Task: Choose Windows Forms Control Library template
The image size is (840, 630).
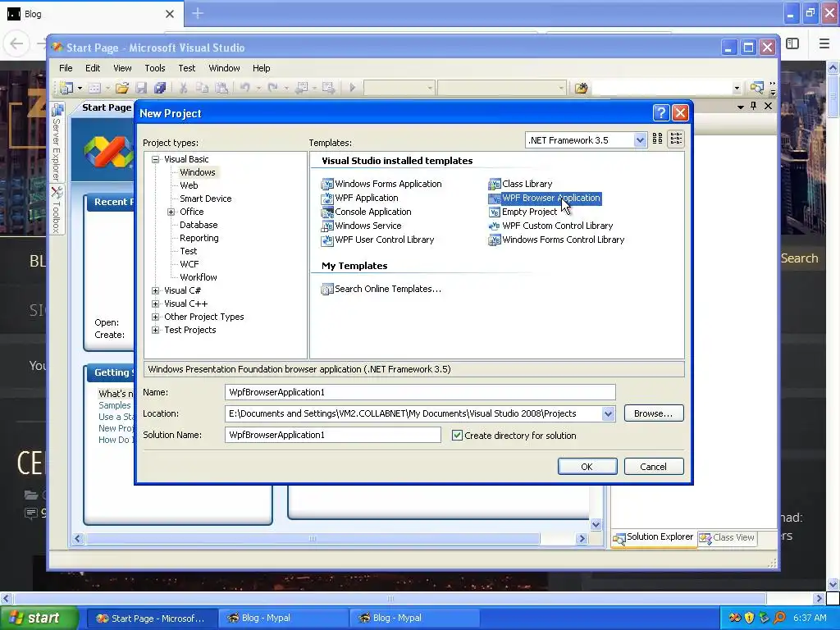Action: pos(556,240)
